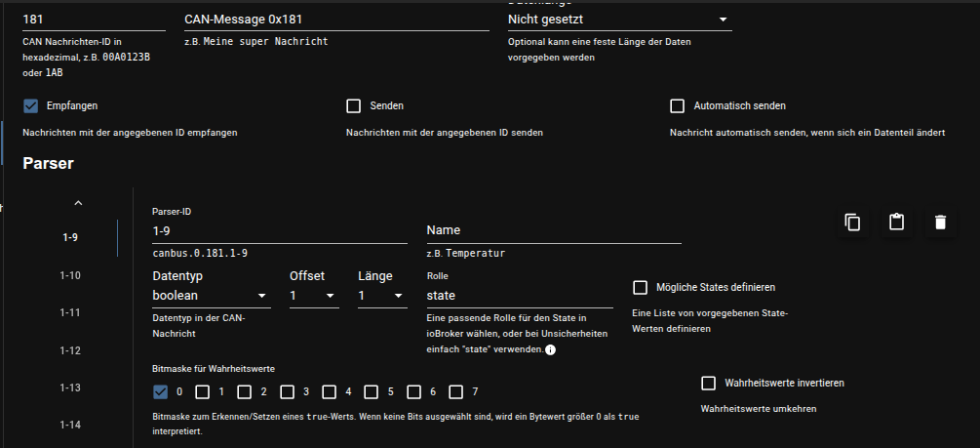Screen dimensions: 980x448
Task: Open the Datenlänge 'Nicht gesetzt' dropdown
Action: [x=619, y=19]
